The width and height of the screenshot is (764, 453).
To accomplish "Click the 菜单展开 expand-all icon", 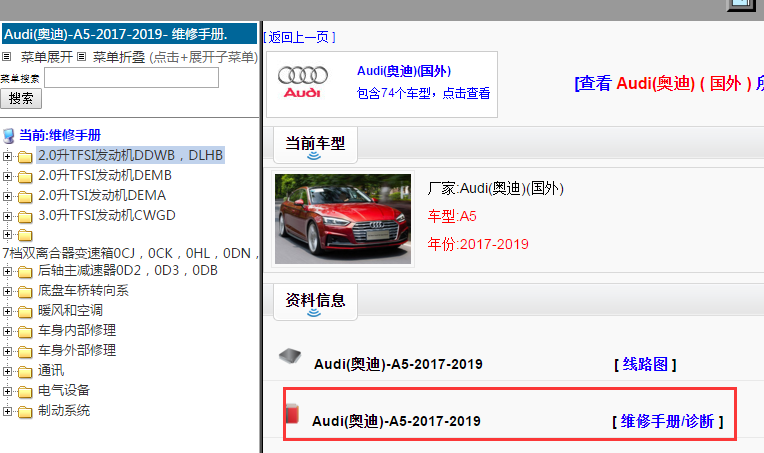I will (x=6, y=57).
